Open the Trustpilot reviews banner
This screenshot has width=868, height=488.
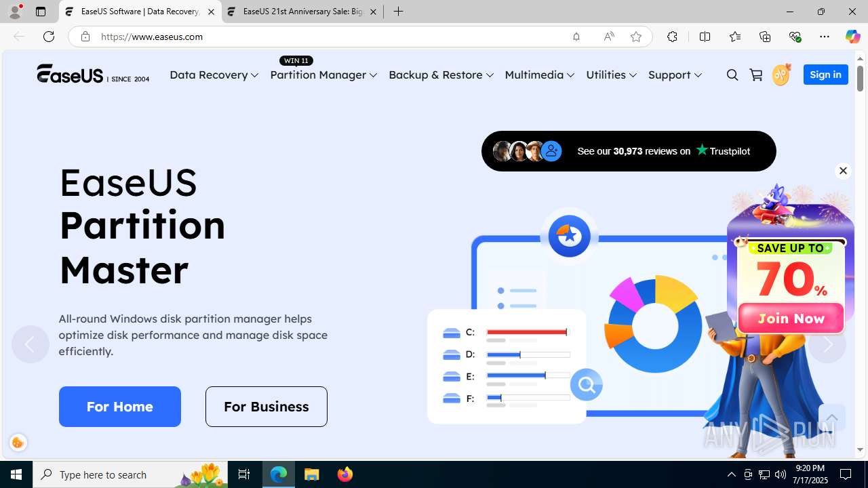tap(629, 151)
